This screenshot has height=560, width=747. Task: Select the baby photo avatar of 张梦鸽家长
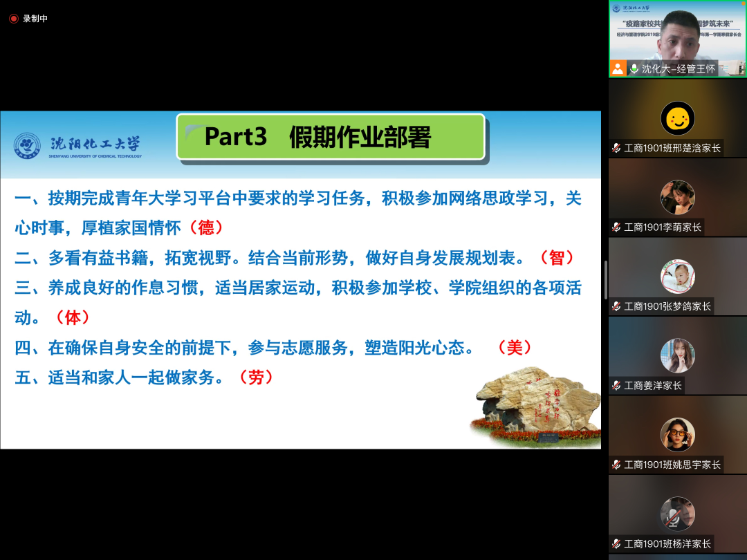point(677,277)
